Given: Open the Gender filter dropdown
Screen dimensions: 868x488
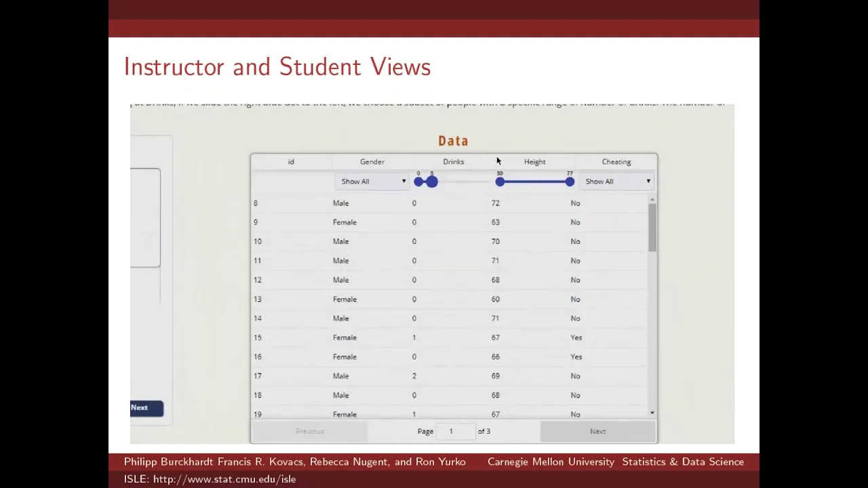Looking at the screenshot, I should (x=372, y=182).
